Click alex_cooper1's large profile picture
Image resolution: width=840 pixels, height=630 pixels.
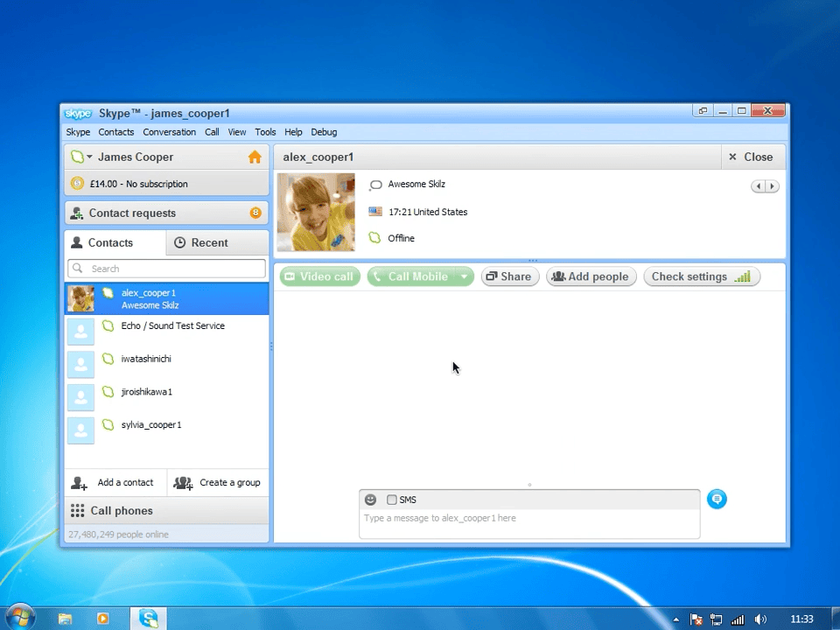316,212
